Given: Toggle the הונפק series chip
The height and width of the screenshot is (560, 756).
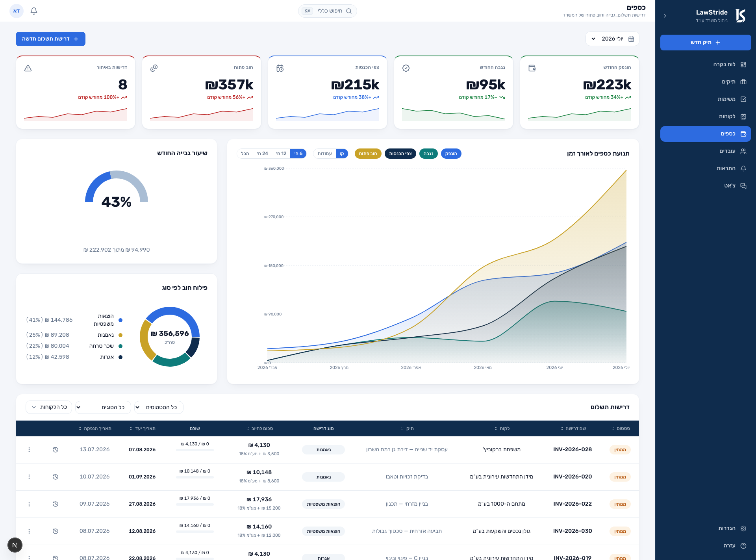Looking at the screenshot, I should (451, 154).
